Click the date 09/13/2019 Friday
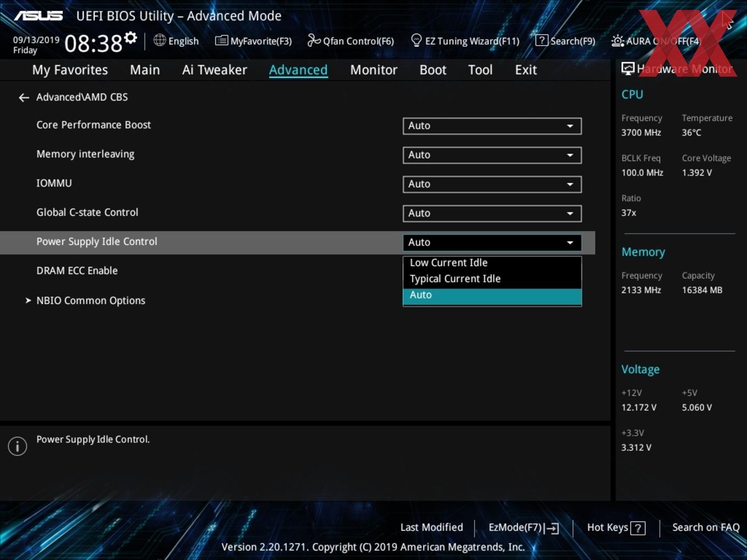 36,45
